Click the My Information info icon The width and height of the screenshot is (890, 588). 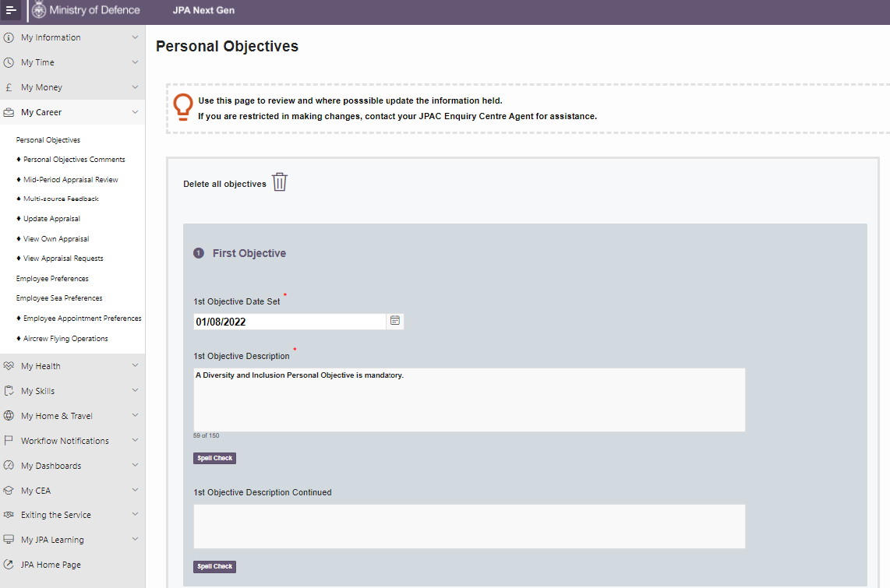(x=9, y=37)
